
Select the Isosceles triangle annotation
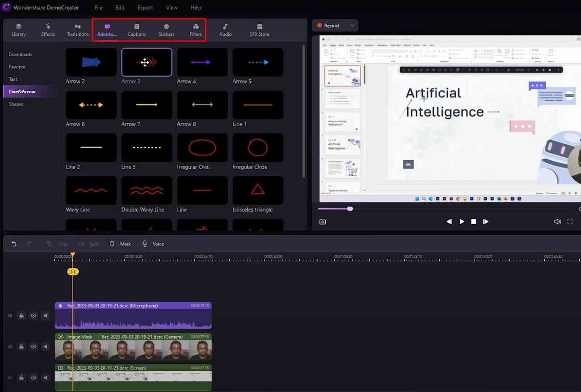[258, 190]
